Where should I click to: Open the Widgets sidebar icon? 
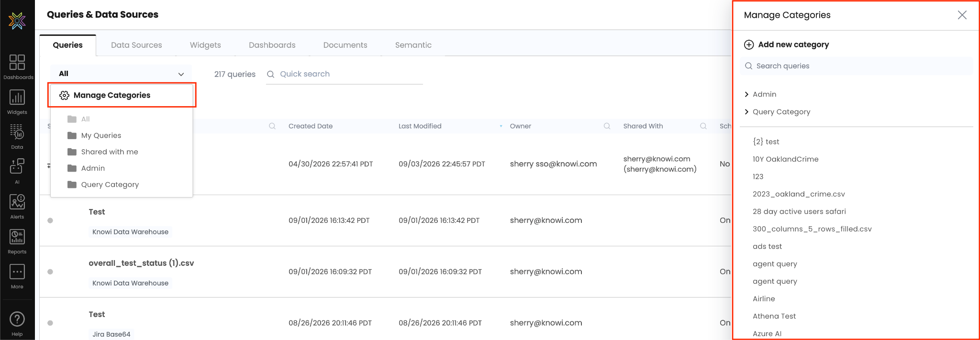point(17,102)
